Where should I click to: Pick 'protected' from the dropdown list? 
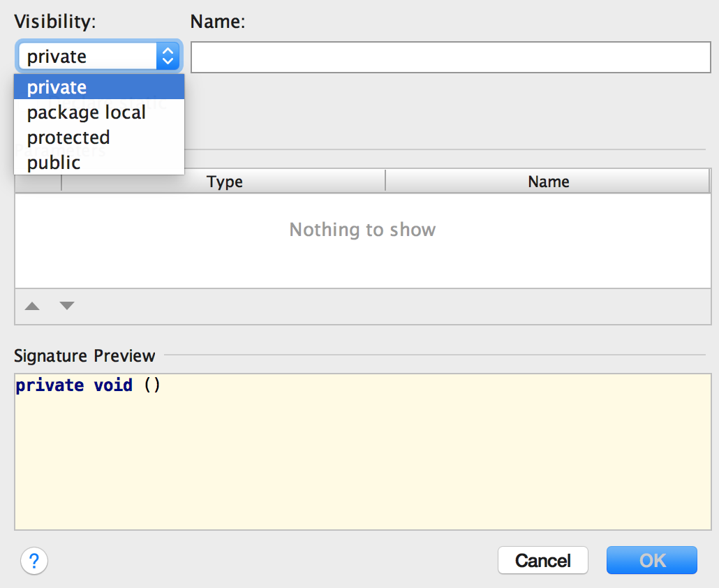pos(99,138)
